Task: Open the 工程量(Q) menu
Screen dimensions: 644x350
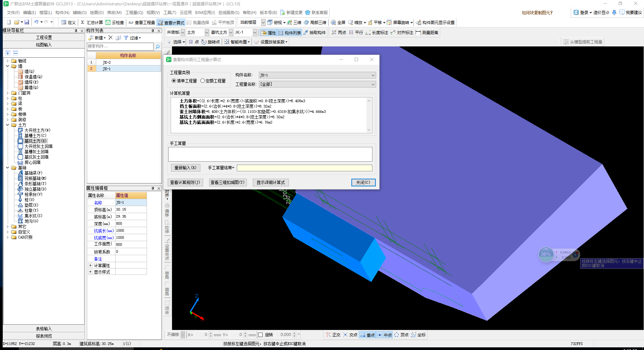Action: click(x=134, y=12)
